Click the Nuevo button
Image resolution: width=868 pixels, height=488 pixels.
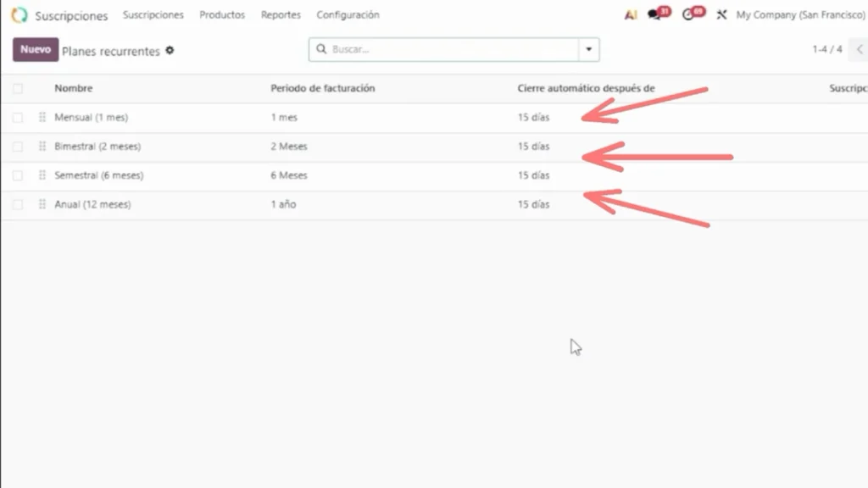tap(36, 50)
